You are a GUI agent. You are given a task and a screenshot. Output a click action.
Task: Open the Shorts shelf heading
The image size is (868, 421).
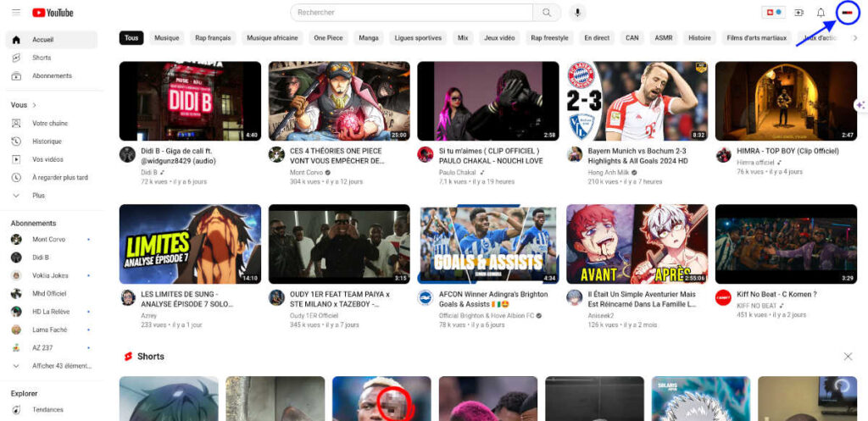151,357
